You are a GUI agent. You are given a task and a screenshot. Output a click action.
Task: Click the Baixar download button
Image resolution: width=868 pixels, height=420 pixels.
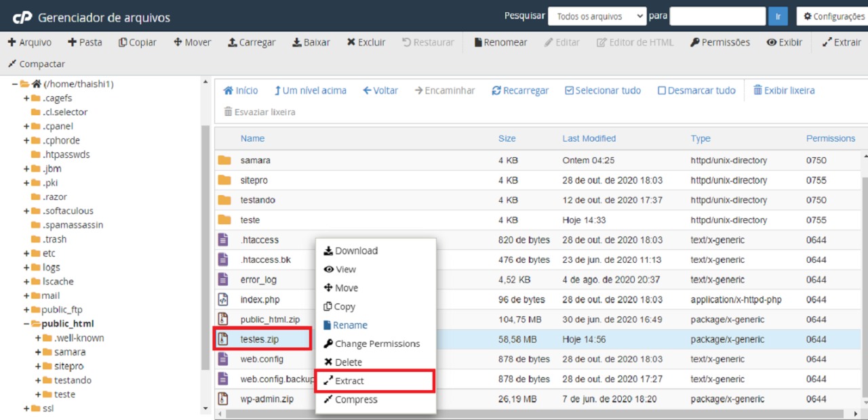tap(311, 42)
